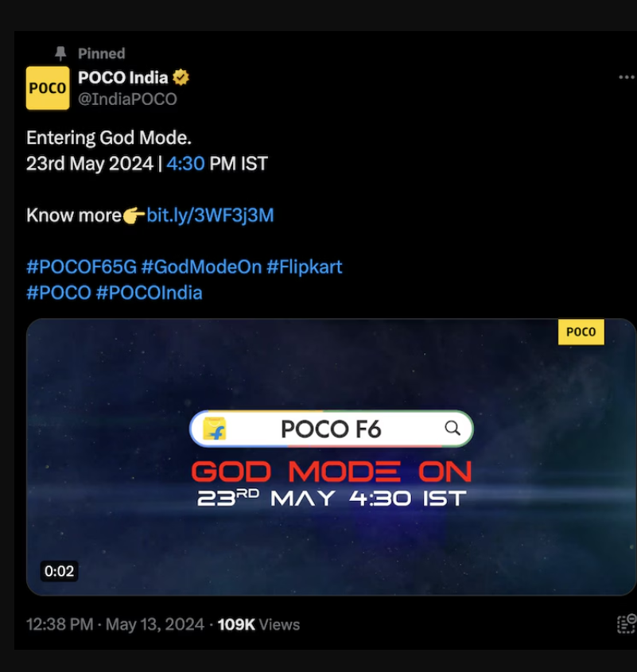Open the bit.ly/3WF3j3M link
637x672 pixels.
pos(210,216)
